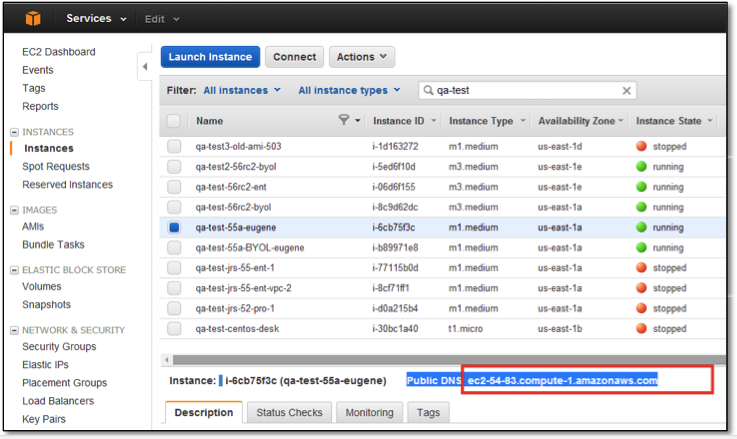The width and height of the screenshot is (737, 439).
Task: Click the AWS orange cube logo
Action: [x=33, y=19]
